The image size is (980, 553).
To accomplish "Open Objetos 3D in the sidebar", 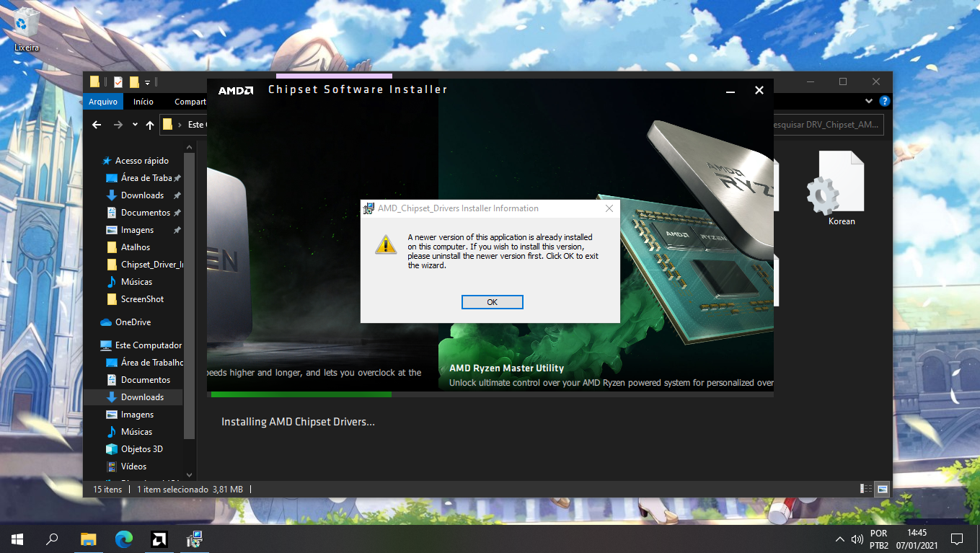I will coord(141,449).
